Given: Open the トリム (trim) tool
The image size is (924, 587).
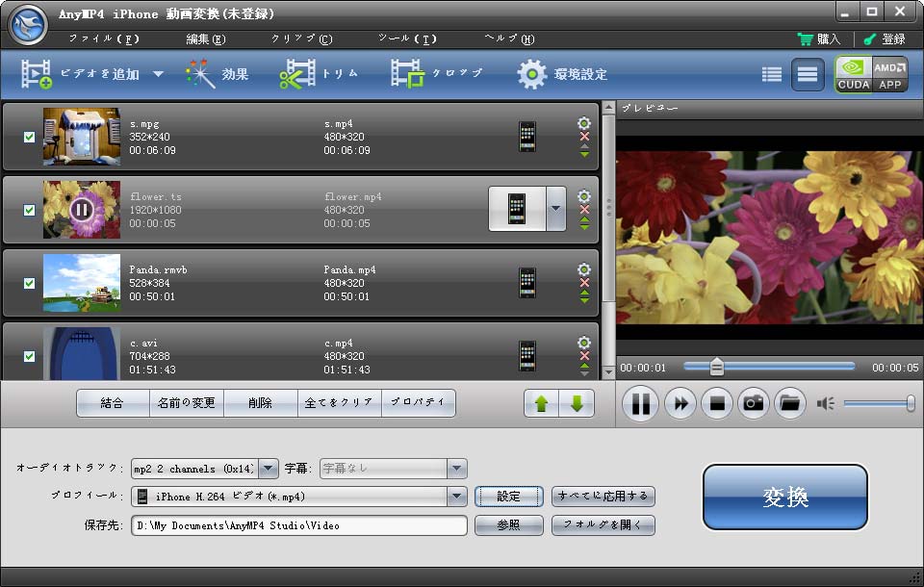Looking at the screenshot, I should click(319, 74).
